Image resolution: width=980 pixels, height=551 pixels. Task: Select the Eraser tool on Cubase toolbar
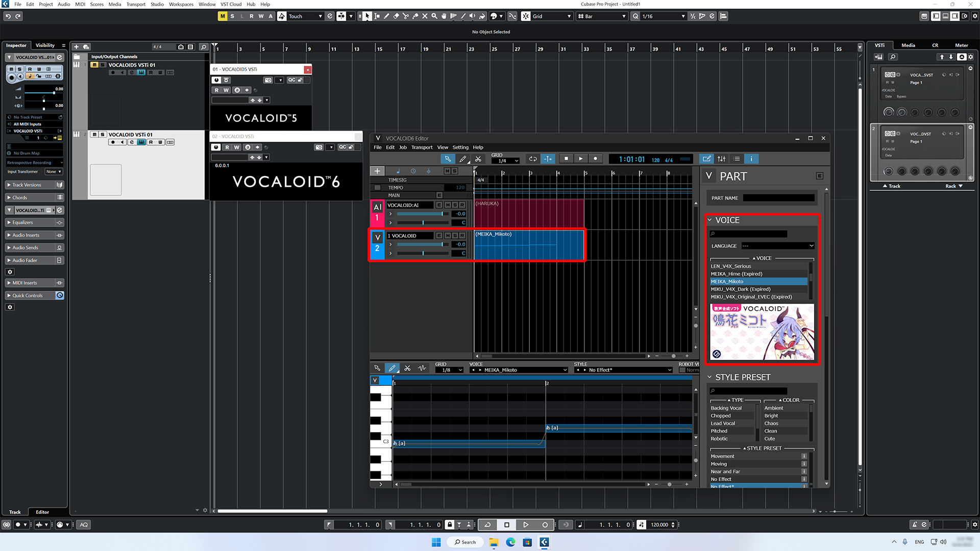coord(396,16)
